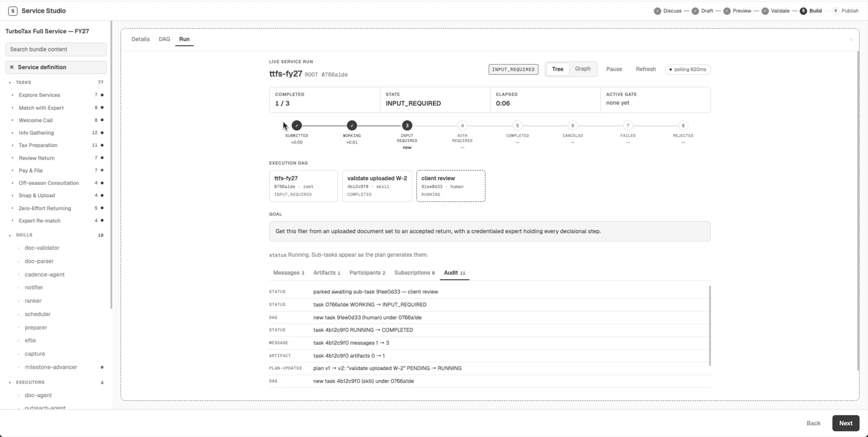Open the Subscriptions tab
Viewport: 868px width, 437px height.
(x=414, y=273)
